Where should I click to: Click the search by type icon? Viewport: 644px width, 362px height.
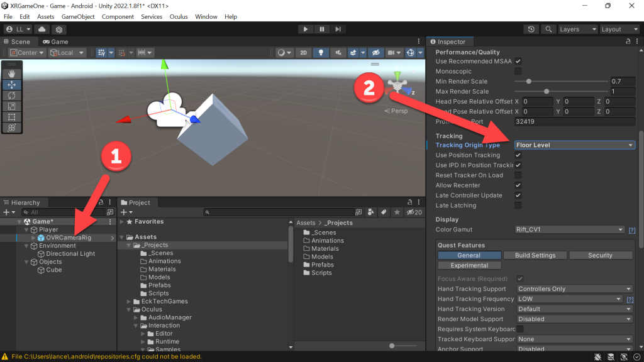click(371, 212)
